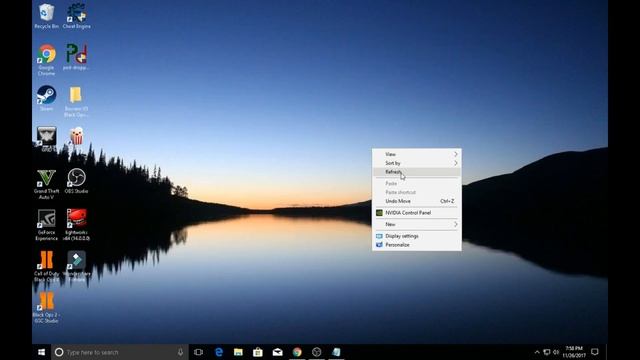Select the Lightworks x64 desktop shortcut
640x360 pixels.
(x=76, y=224)
